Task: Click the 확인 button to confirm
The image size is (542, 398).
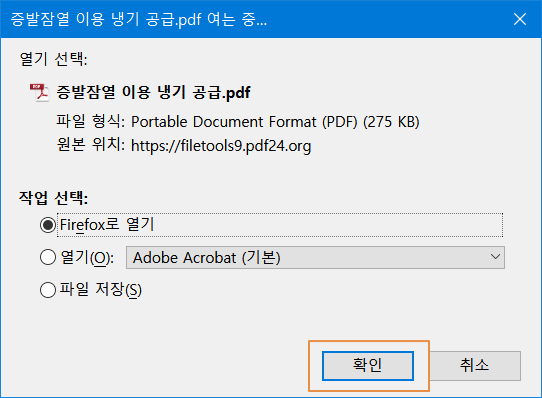Action: pos(368,366)
